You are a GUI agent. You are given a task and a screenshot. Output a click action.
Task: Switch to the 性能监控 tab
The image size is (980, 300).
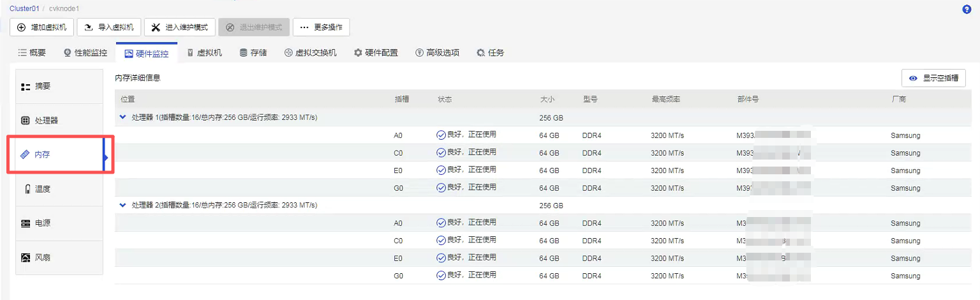tap(85, 53)
